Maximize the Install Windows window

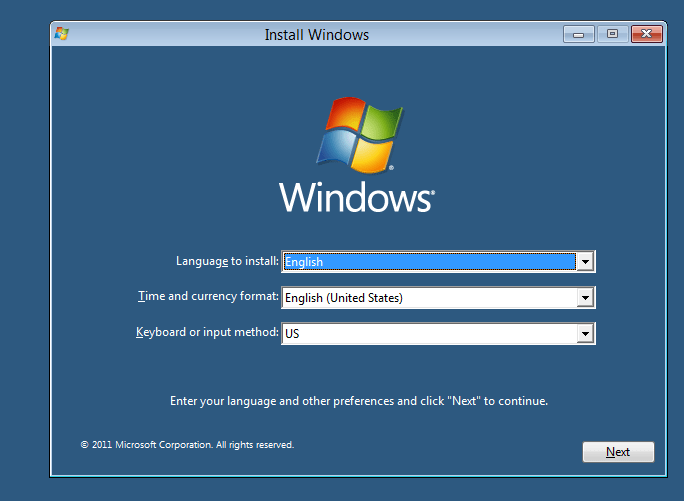pyautogui.click(x=612, y=34)
